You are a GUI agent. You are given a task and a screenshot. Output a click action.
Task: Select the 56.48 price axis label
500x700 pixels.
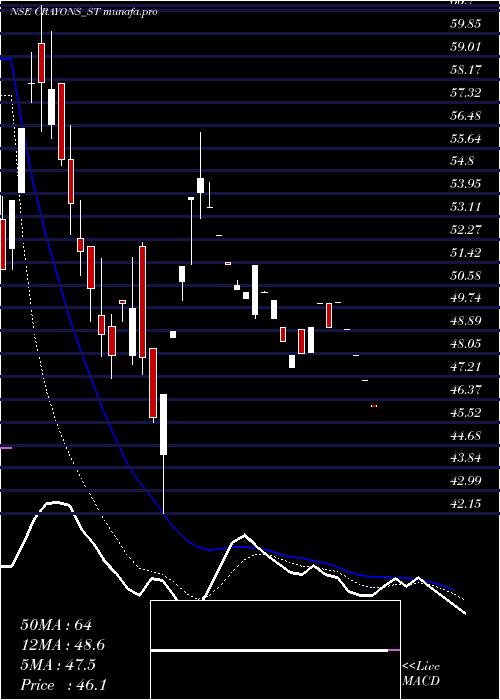[x=466, y=116]
